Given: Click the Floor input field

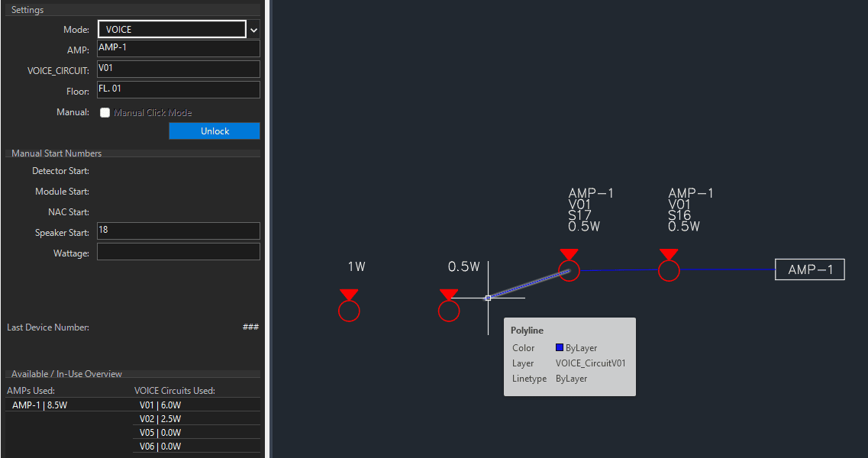Looking at the screenshot, I should (179, 89).
